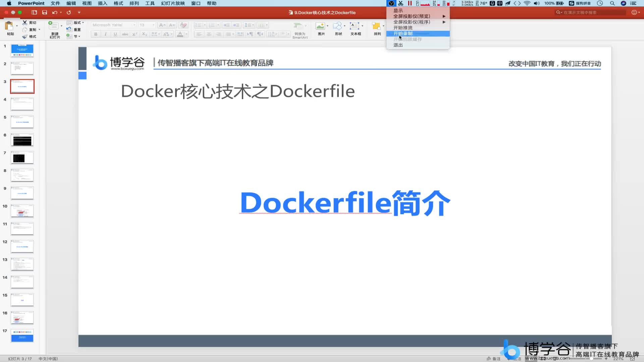Click the Arrange (排列) icon
The image size is (644, 362).
click(376, 26)
